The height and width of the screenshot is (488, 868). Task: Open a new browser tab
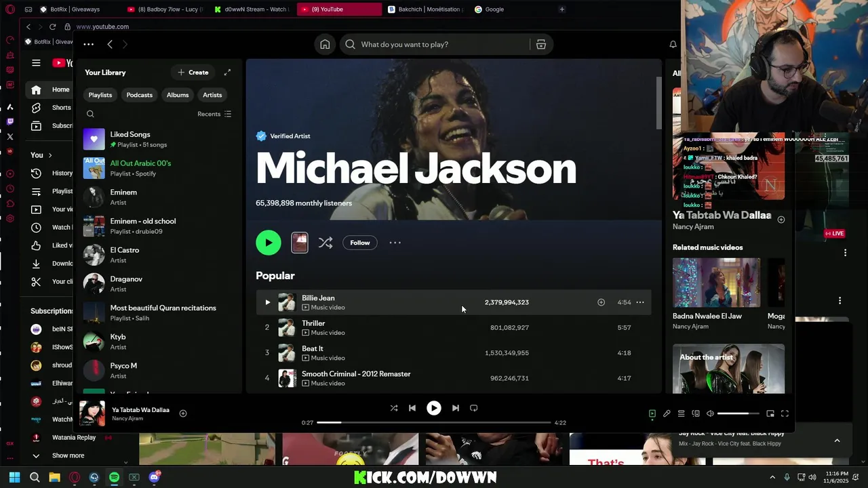click(x=561, y=9)
